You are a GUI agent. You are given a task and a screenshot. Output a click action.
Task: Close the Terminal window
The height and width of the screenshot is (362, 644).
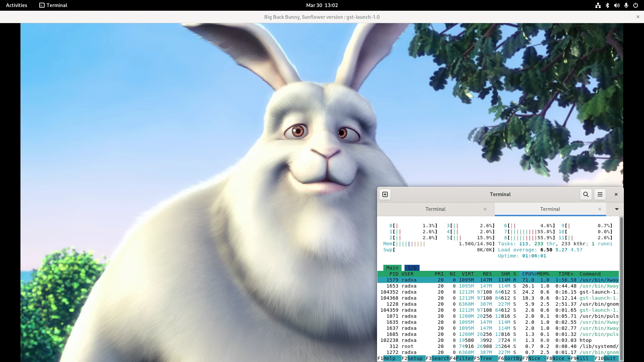(x=616, y=194)
